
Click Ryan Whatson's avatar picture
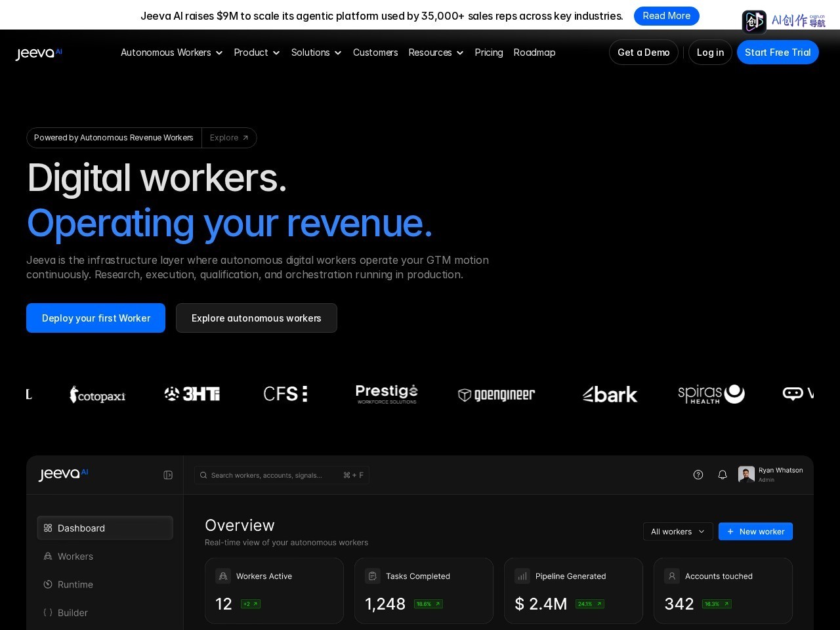point(746,474)
